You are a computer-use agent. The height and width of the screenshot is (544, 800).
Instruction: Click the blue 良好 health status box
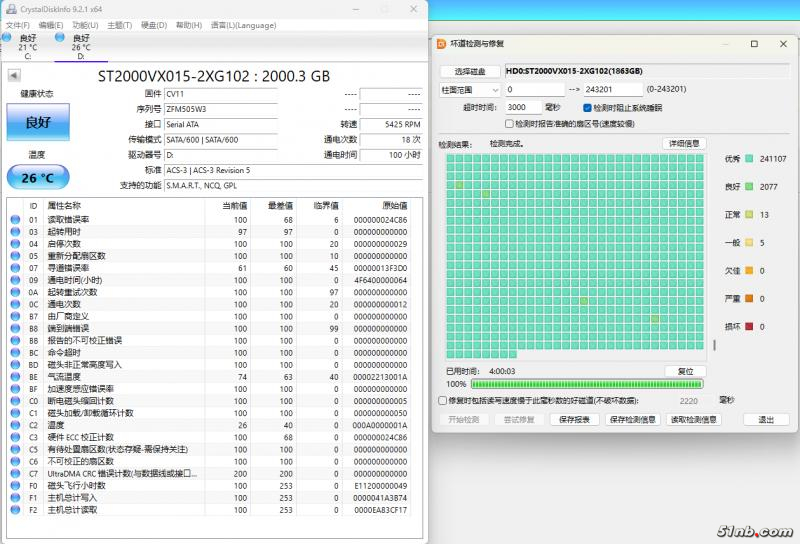[x=38, y=122]
